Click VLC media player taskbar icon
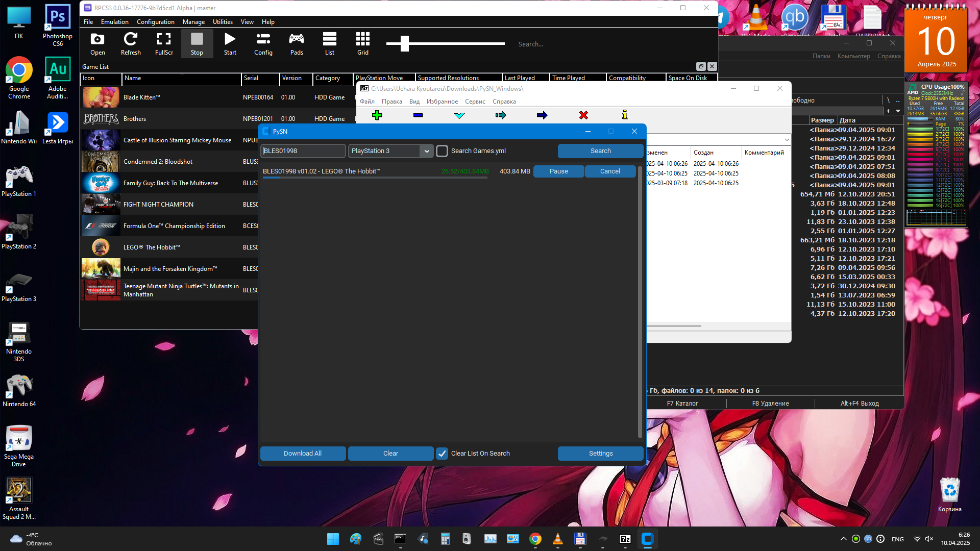The width and height of the screenshot is (980, 551). [558, 539]
